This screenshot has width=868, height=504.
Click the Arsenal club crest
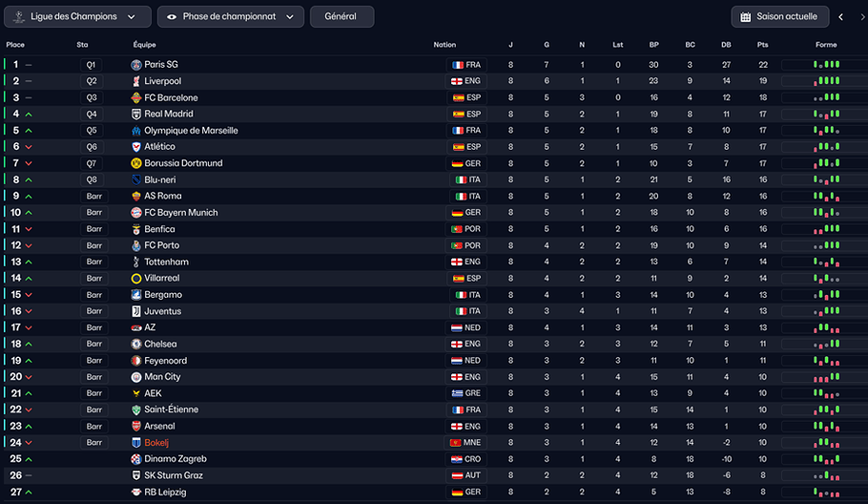coord(136,427)
